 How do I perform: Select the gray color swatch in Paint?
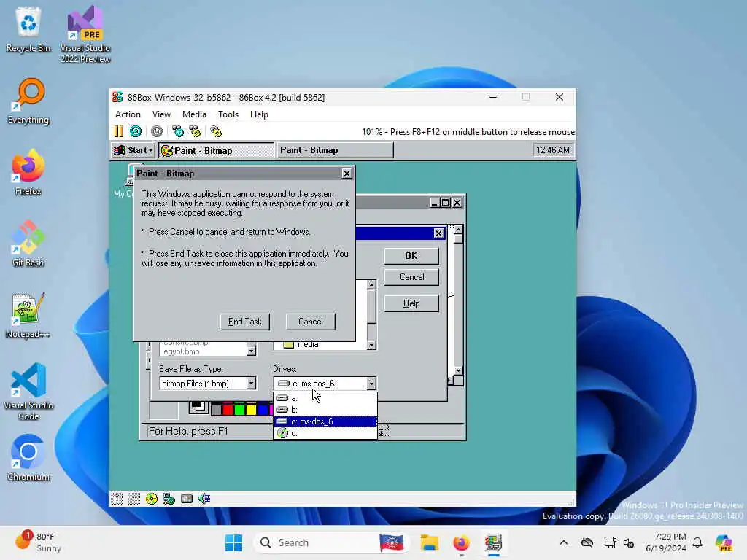tap(216, 408)
